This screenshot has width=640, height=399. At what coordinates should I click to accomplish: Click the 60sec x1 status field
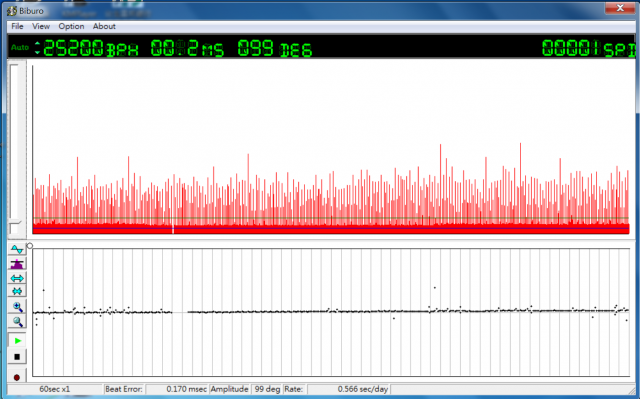[x=55, y=389]
